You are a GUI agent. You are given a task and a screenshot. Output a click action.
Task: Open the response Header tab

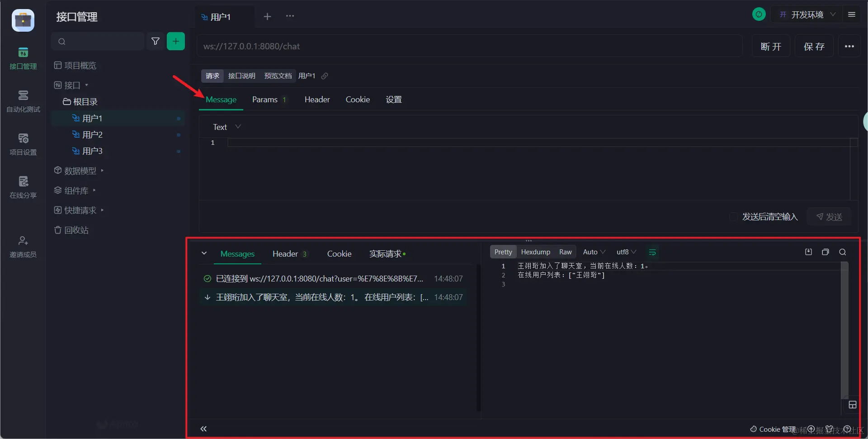pos(290,254)
